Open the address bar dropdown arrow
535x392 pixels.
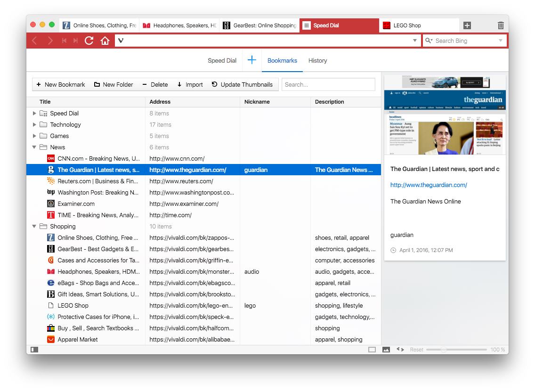(x=414, y=41)
